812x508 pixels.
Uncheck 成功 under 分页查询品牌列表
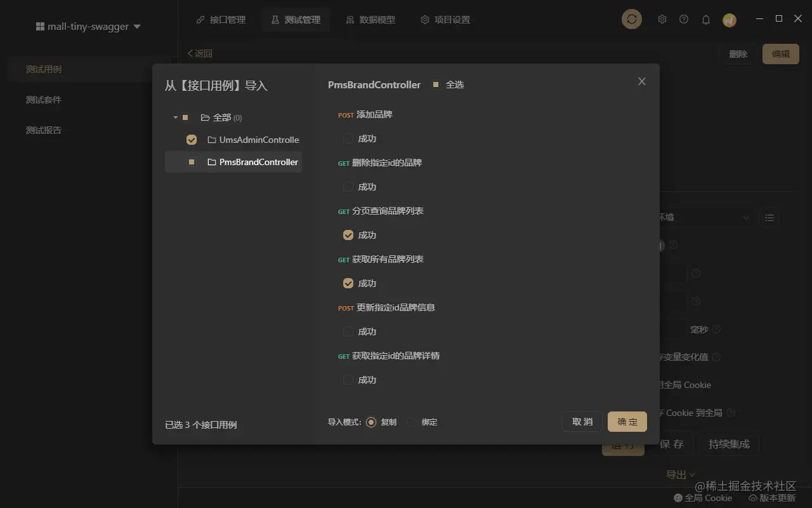(348, 235)
